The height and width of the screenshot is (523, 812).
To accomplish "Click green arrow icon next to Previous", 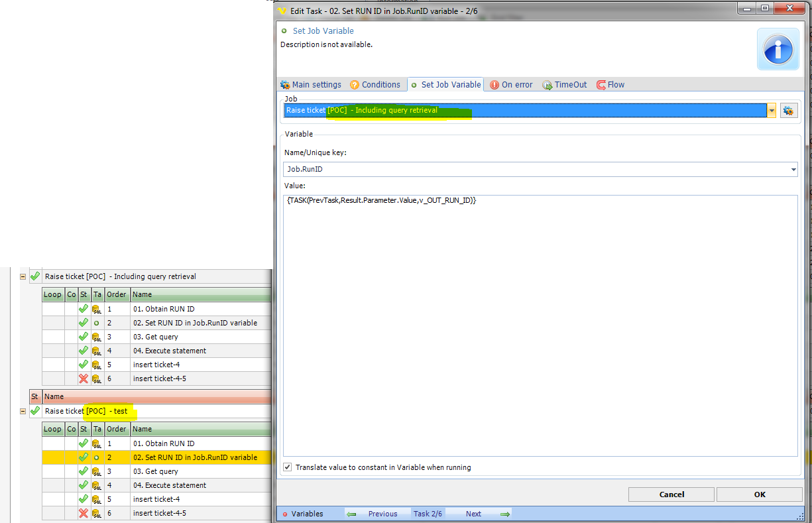I will [x=352, y=514].
